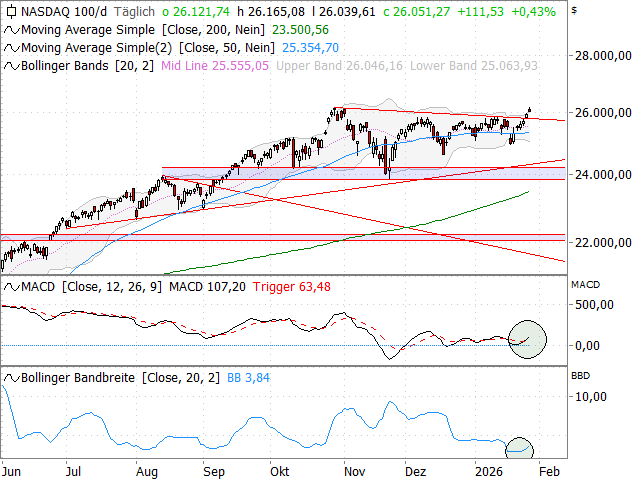Click the 2026 year label on time axis
The image size is (640, 480).
click(x=489, y=472)
